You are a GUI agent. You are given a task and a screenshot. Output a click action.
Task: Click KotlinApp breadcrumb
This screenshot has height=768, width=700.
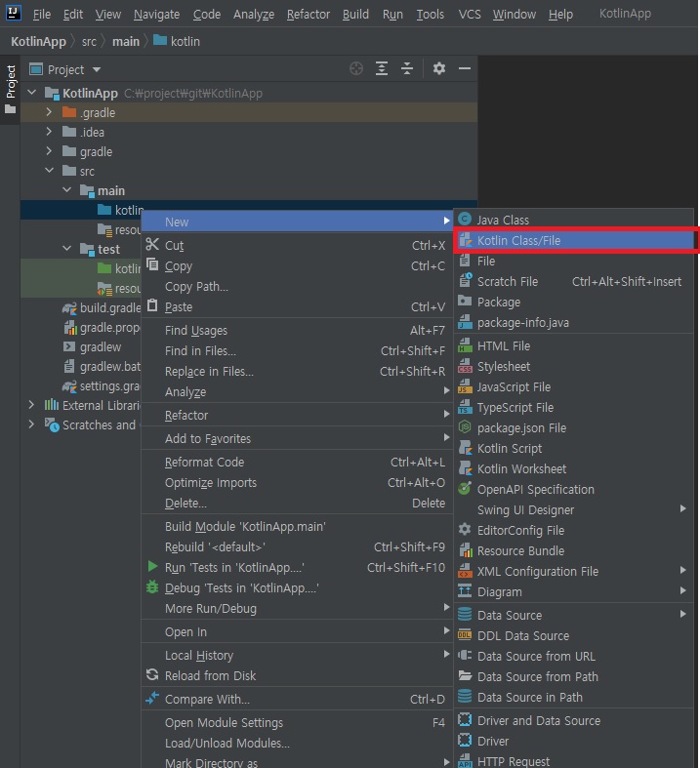point(38,42)
